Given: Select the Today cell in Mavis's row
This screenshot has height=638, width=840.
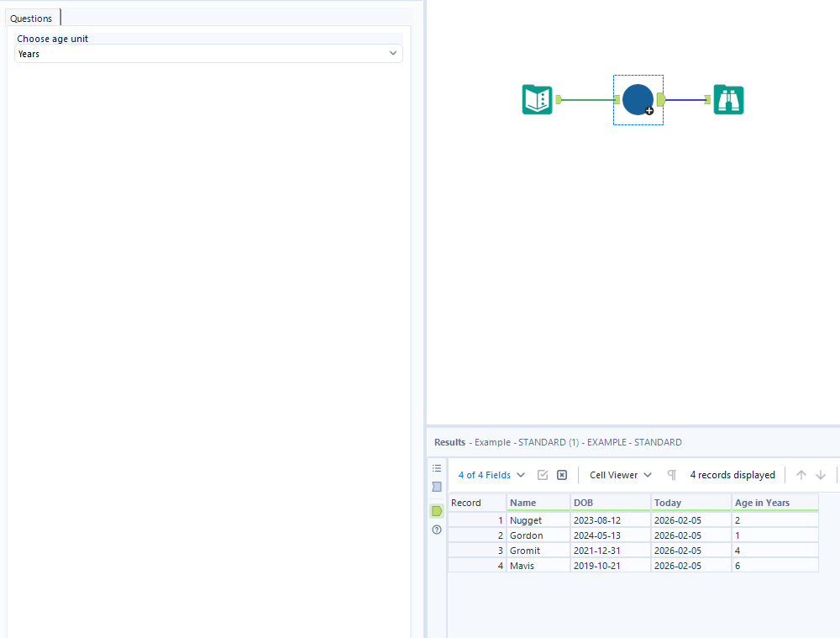Looking at the screenshot, I should [691, 566].
